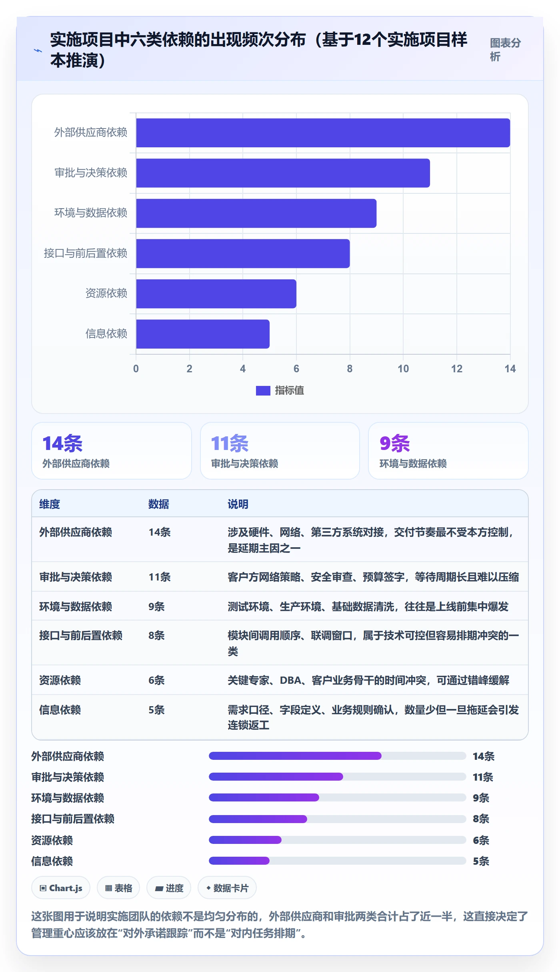Viewport: 560px width, 972px height.
Task: Click the 环境与数据依赖 chart bar
Action: click(x=256, y=213)
